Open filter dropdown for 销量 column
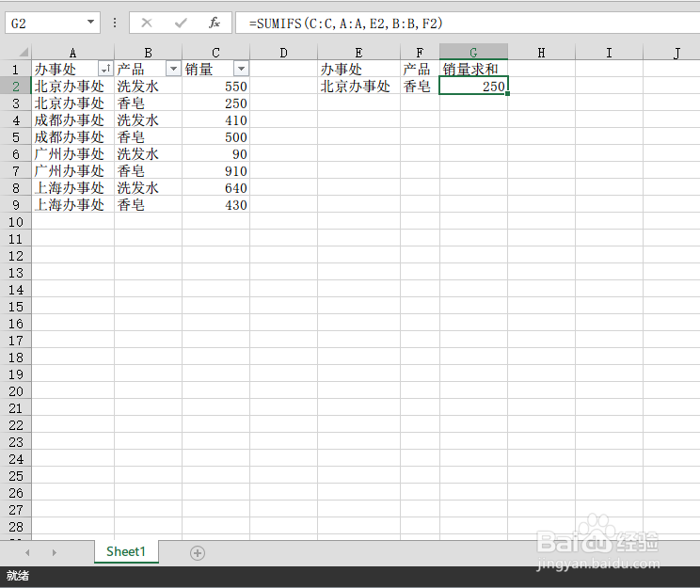 click(x=241, y=69)
